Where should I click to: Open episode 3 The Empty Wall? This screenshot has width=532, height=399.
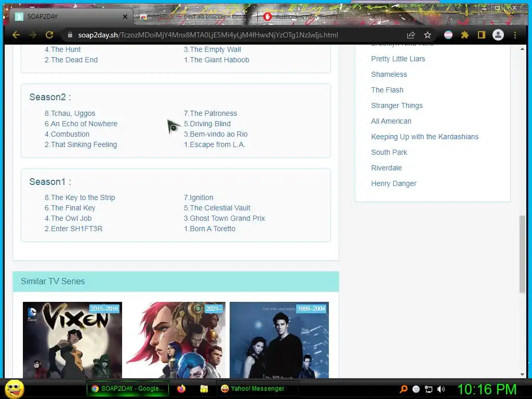[x=212, y=49]
